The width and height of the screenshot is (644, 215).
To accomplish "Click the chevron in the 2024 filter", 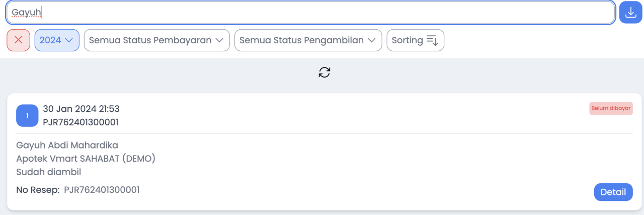I will (69, 40).
